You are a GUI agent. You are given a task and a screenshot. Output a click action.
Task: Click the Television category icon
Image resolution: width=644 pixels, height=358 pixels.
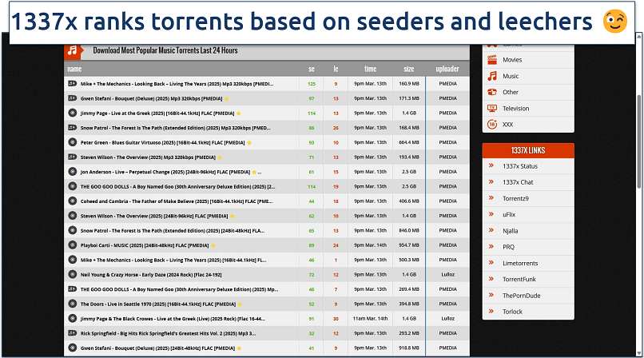[x=492, y=109]
